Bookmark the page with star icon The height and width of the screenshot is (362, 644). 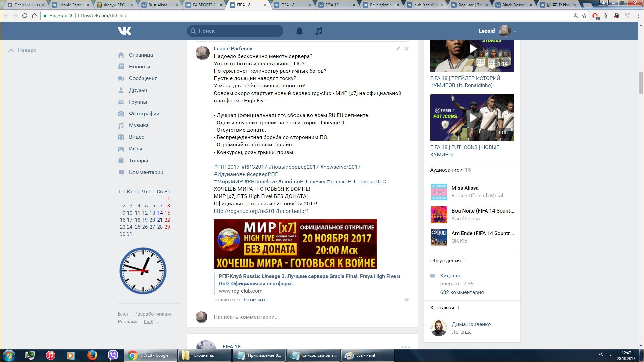point(584,16)
